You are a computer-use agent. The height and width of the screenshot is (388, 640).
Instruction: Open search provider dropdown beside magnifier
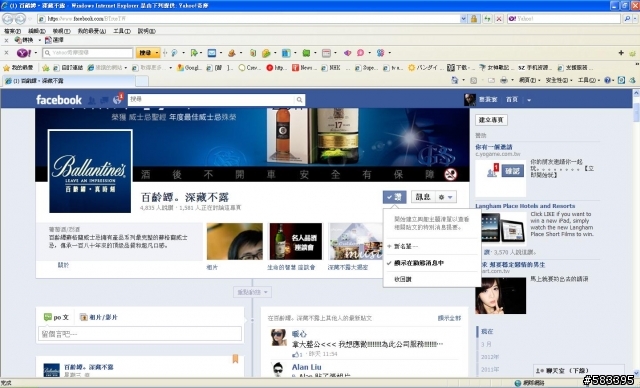click(634, 19)
